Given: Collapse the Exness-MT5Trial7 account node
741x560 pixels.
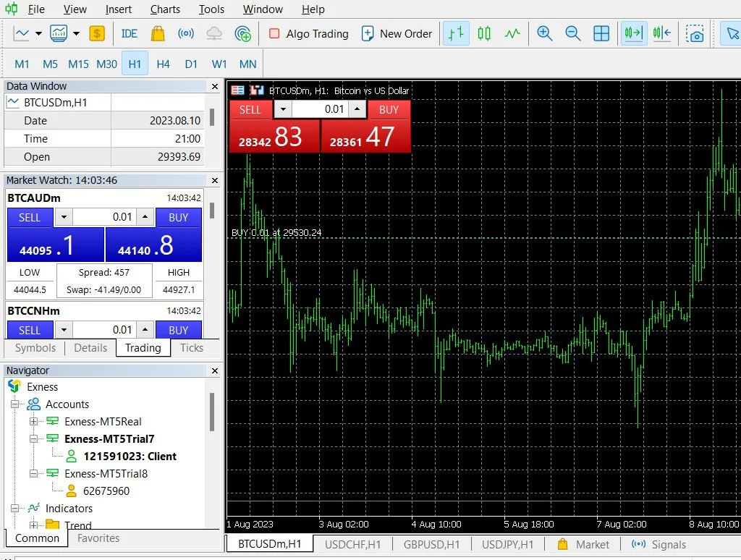Looking at the screenshot, I should coord(33,439).
